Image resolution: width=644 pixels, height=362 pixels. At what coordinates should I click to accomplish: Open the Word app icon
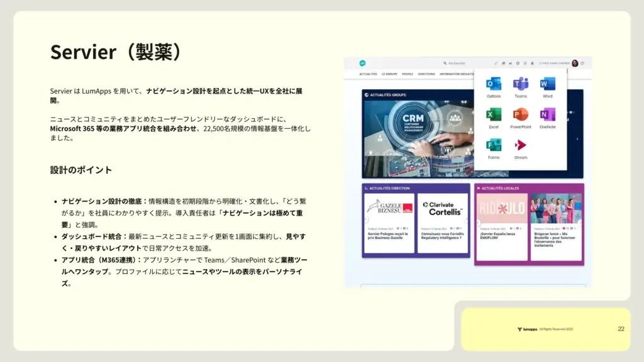coord(547,84)
